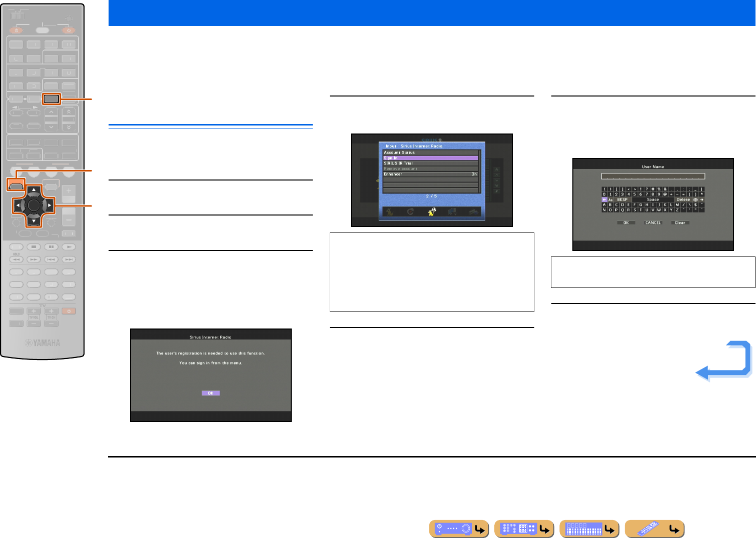Click OK below the on-screen keyboard
This screenshot has width=756, height=538.
tap(626, 222)
